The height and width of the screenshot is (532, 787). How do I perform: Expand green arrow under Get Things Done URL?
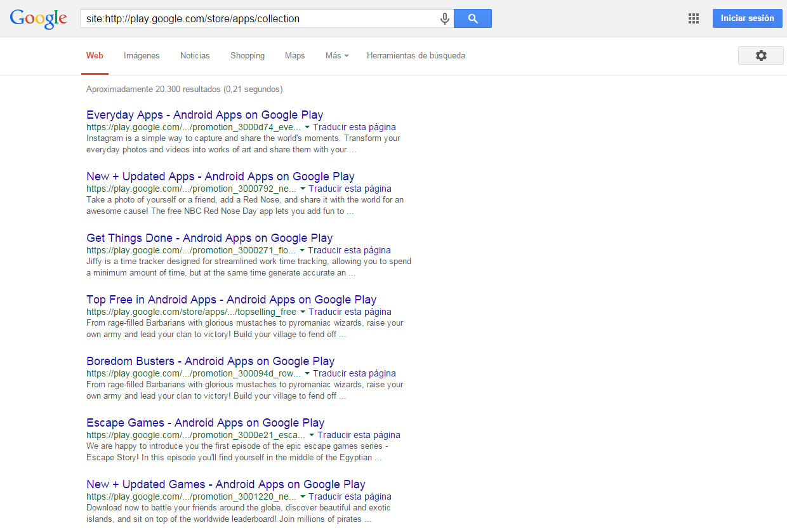[302, 250]
